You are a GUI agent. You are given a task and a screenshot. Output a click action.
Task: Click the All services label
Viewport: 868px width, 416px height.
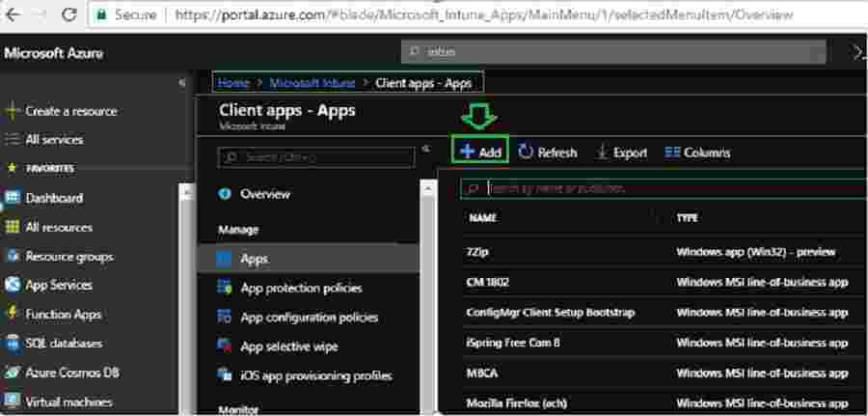(54, 140)
